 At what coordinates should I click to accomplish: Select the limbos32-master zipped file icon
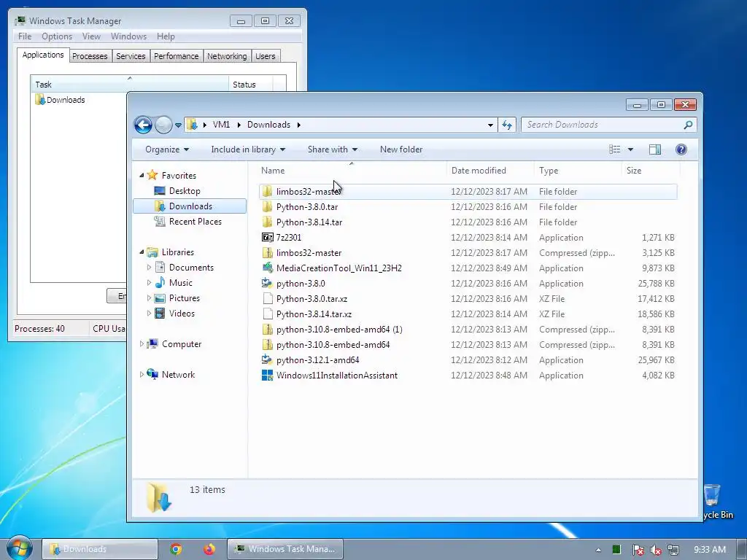(x=267, y=253)
